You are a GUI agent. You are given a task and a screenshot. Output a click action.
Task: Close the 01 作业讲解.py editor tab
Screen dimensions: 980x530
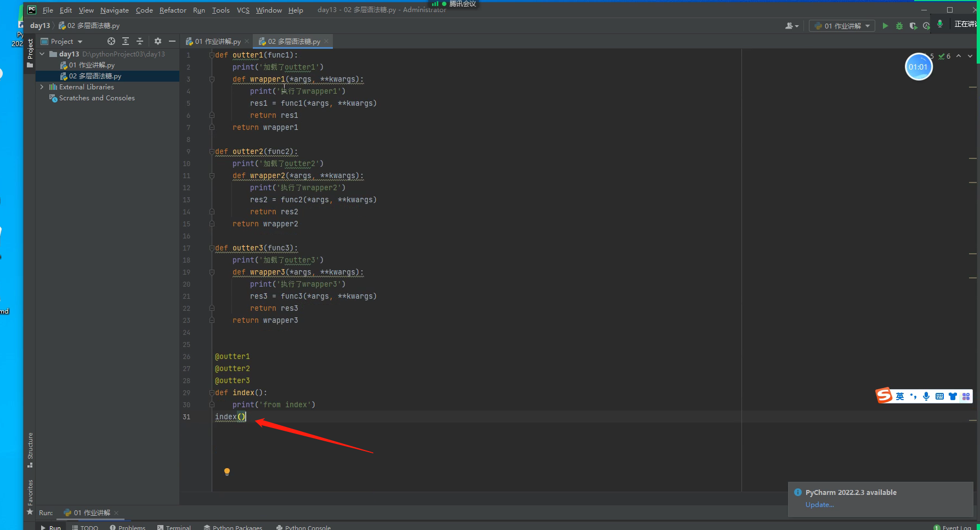tap(247, 41)
